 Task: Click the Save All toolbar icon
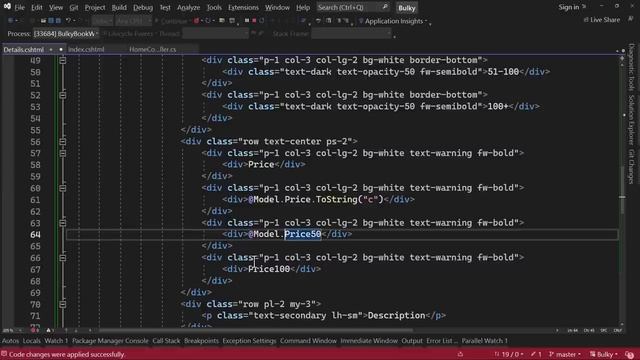[x=58, y=20]
